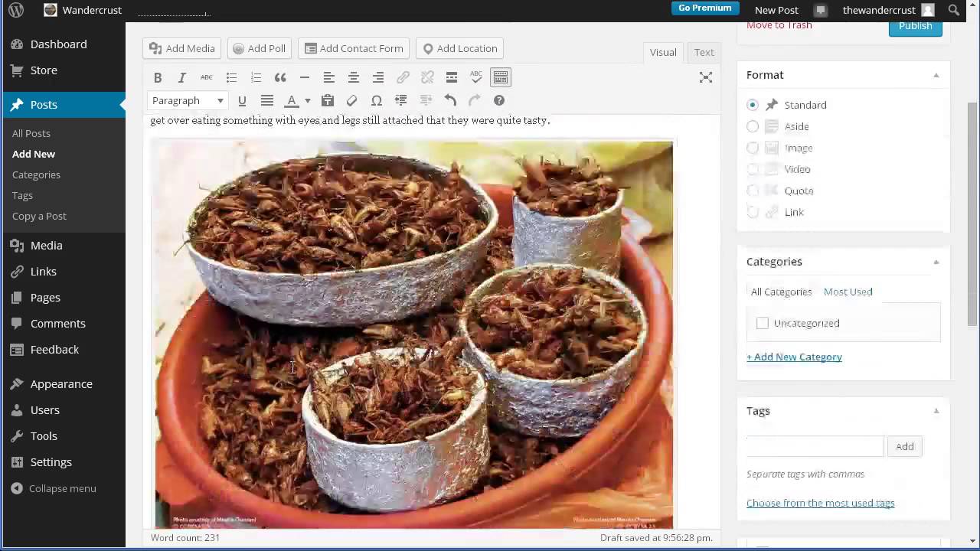Insert a bulleted list

[x=231, y=77]
